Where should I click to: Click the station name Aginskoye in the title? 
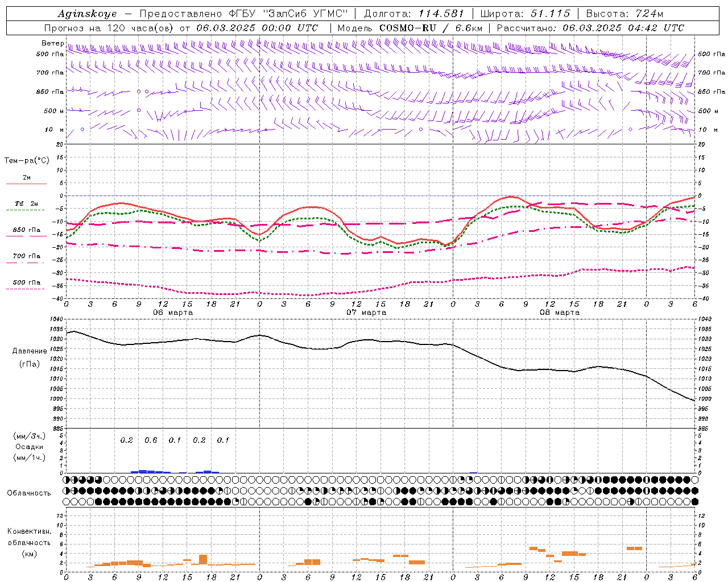[87, 14]
